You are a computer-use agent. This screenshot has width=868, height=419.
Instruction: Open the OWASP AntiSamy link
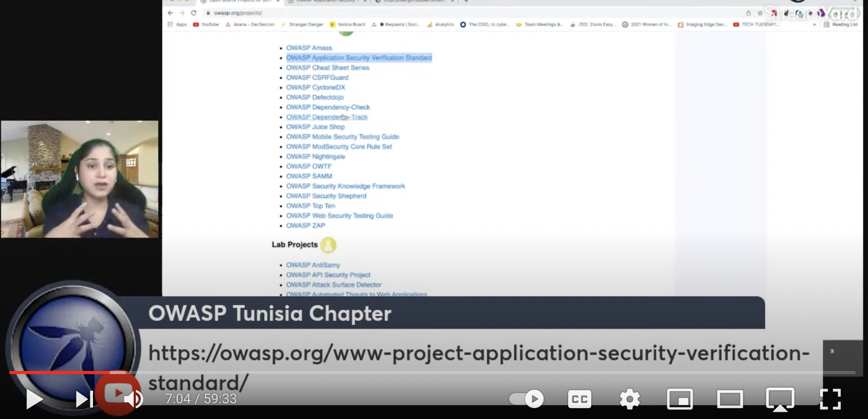(x=313, y=265)
